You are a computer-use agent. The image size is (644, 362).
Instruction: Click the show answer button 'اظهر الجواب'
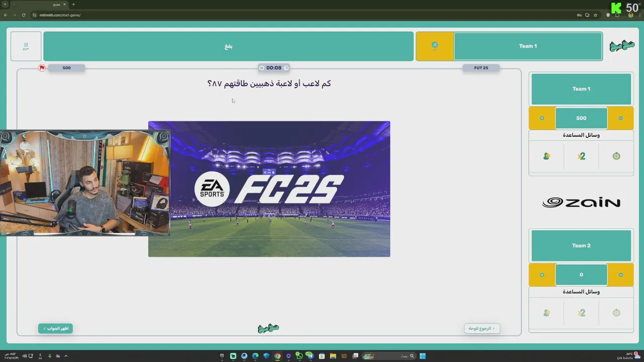point(55,328)
